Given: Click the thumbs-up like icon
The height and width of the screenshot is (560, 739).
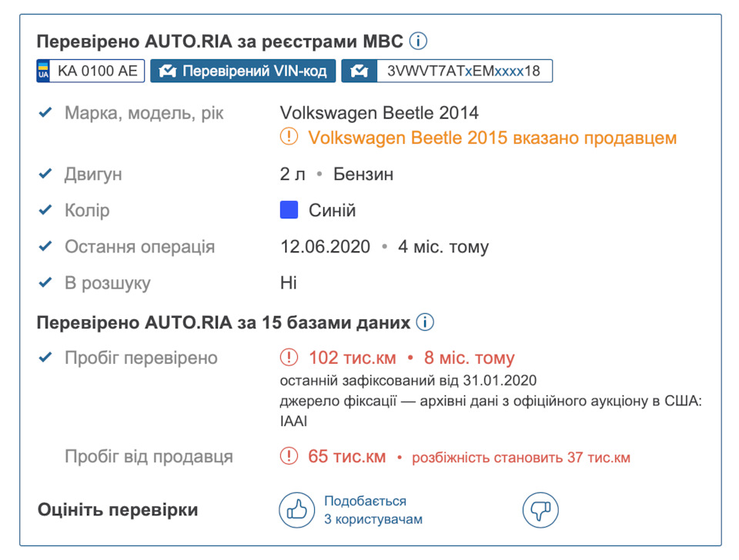Looking at the screenshot, I should pos(297,509).
